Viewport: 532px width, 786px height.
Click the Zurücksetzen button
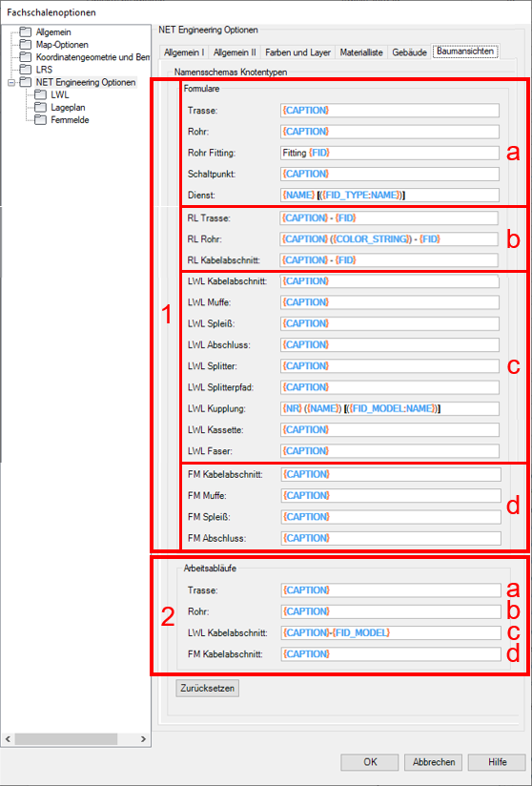[208, 689]
